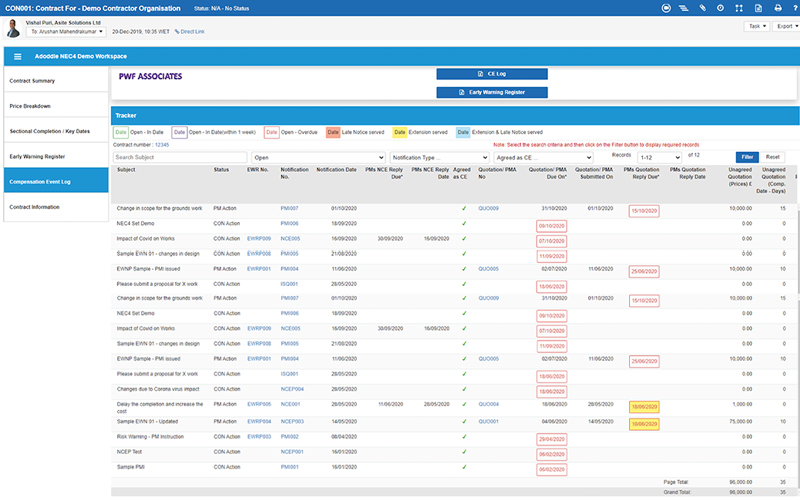Click the Subject column header

coord(126,169)
